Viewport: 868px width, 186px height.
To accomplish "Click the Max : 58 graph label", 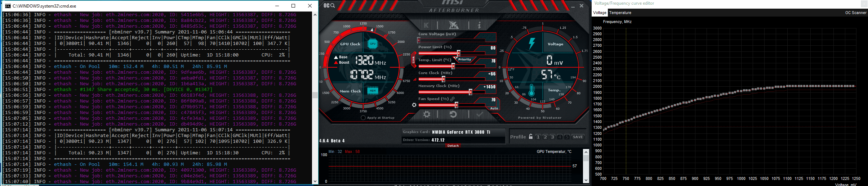I will click(x=352, y=151).
